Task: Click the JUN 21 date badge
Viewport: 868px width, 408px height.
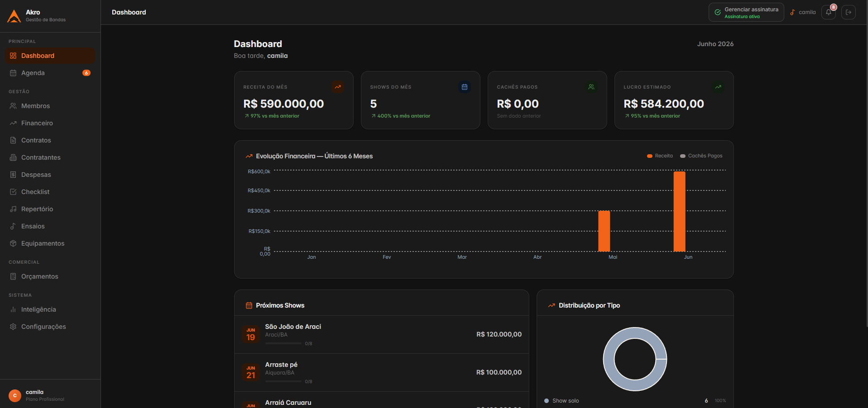Action: [x=251, y=372]
